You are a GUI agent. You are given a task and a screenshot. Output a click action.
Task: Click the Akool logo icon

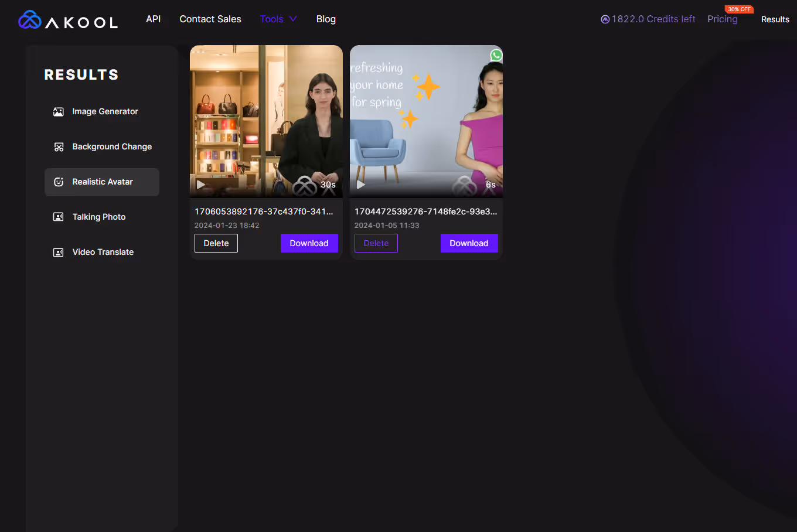coord(30,20)
